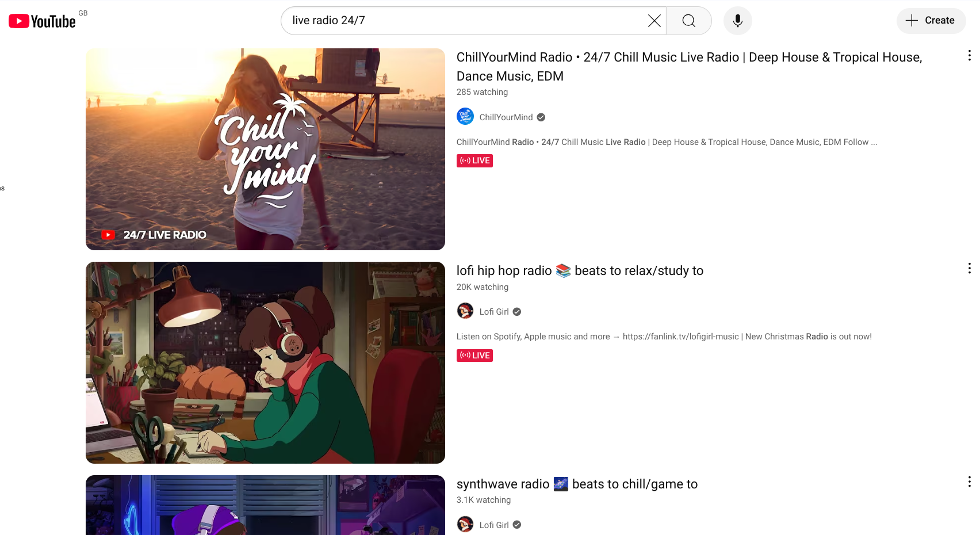The width and height of the screenshot is (980, 535).
Task: Open synthwave radio beats title
Action: (577, 484)
